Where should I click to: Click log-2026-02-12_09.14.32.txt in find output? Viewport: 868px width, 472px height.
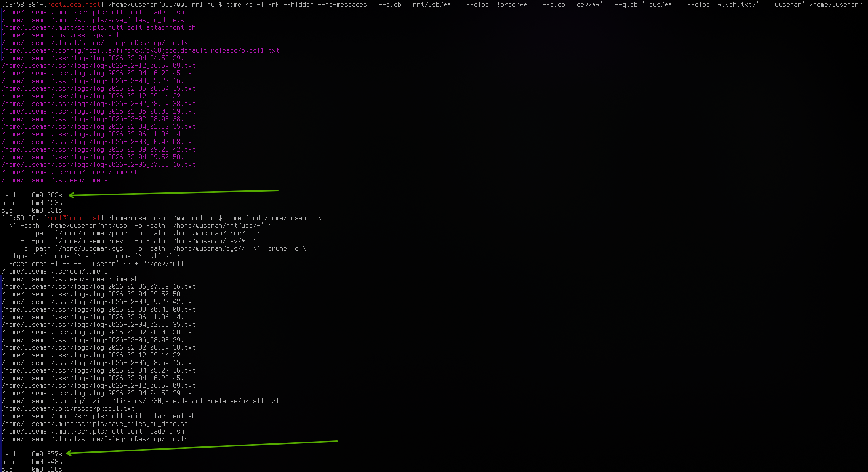98,355
